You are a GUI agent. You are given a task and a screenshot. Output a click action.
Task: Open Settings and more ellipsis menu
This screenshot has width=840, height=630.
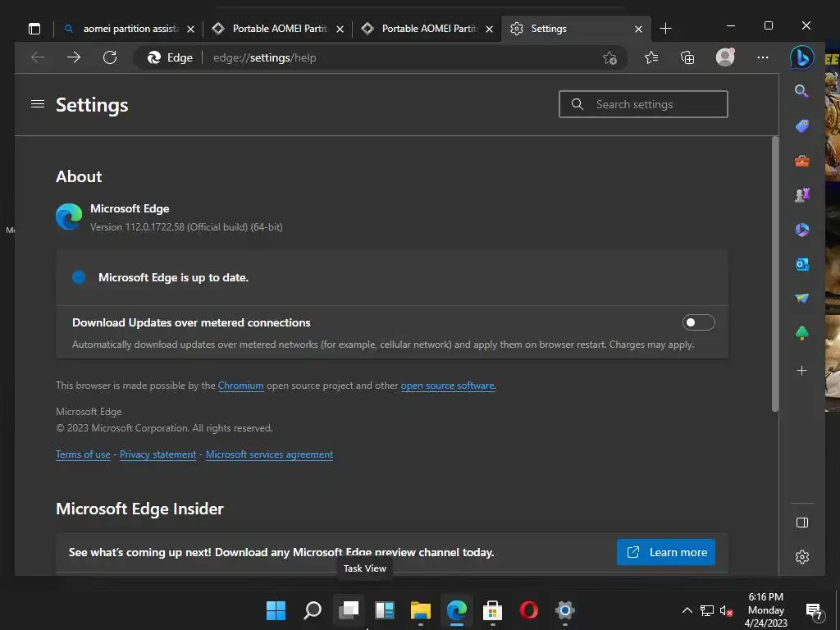click(763, 57)
